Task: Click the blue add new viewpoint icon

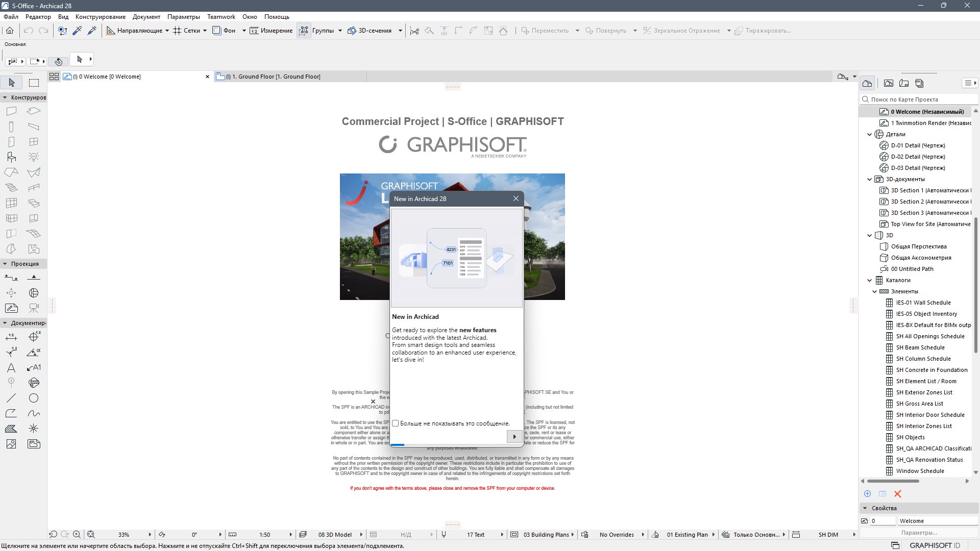Action: pos(867,494)
